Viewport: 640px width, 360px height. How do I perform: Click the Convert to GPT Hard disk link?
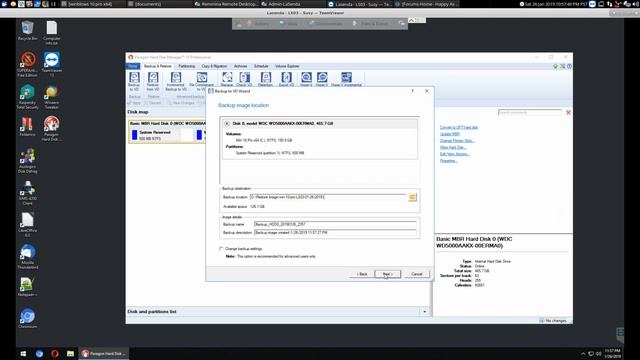tap(459, 127)
